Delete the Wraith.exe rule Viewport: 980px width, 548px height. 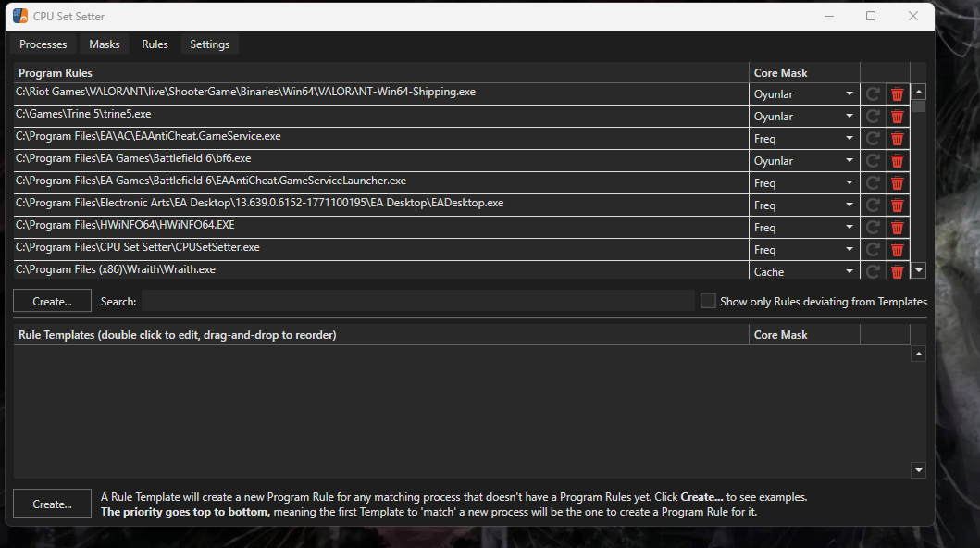pos(897,271)
